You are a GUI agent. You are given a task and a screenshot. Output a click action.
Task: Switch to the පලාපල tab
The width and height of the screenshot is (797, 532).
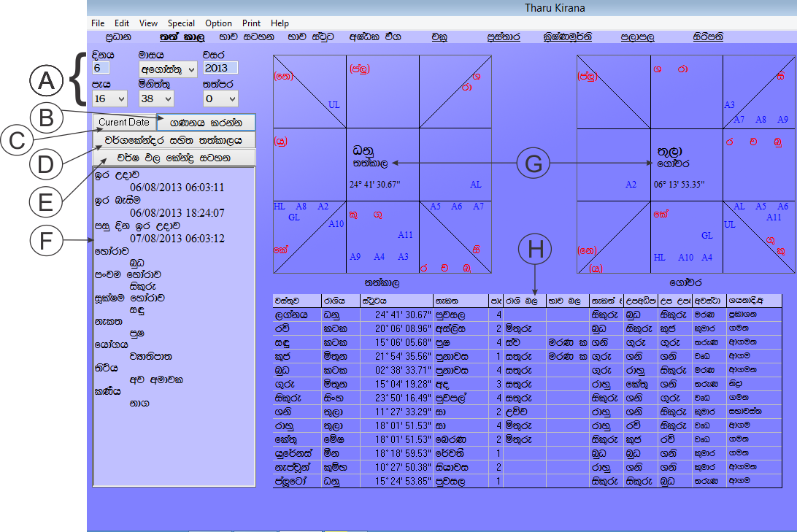coord(637,37)
